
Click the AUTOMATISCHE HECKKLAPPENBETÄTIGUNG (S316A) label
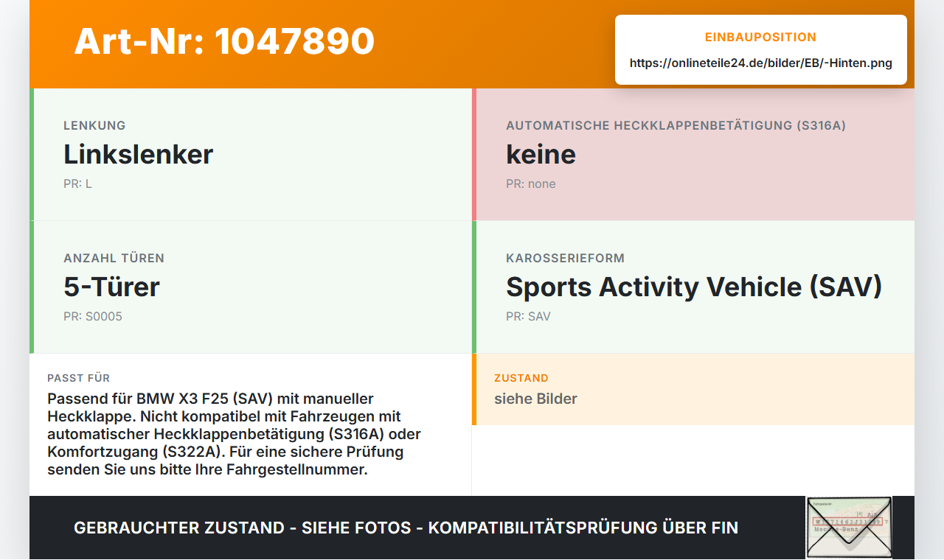676,125
